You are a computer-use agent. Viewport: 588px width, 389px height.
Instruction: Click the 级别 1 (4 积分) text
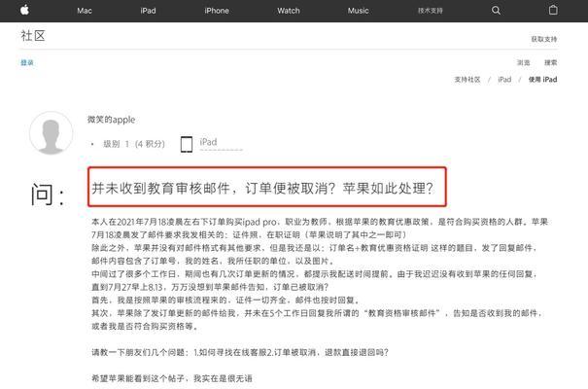click(x=134, y=144)
